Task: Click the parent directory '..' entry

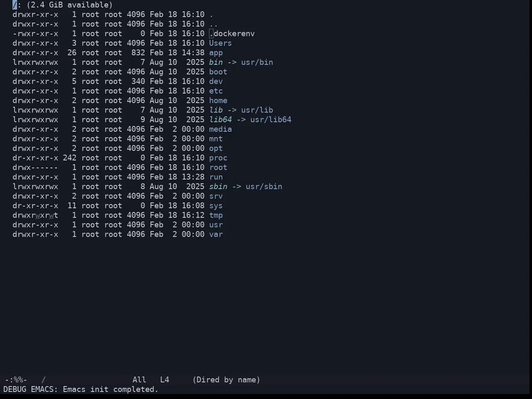Action: [214, 24]
